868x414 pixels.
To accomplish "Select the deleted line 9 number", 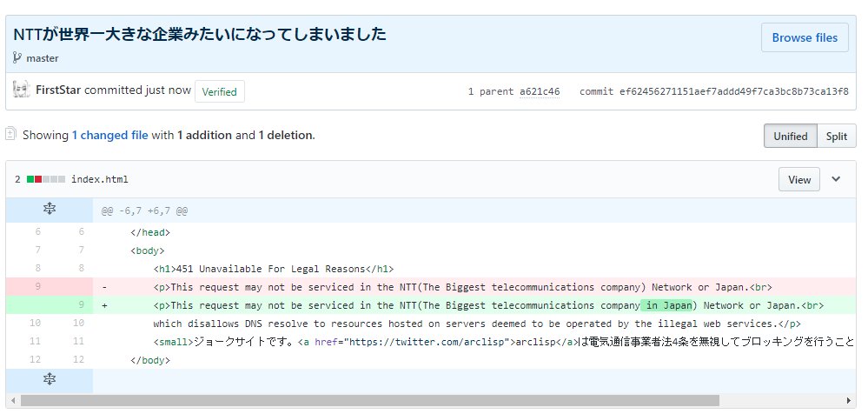I will click(36, 286).
